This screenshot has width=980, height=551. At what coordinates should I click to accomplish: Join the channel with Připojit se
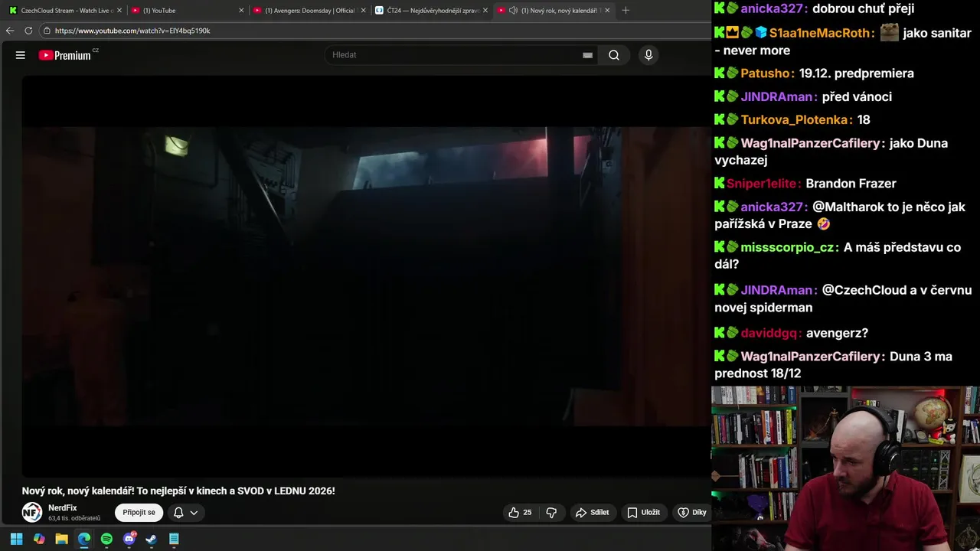point(139,513)
